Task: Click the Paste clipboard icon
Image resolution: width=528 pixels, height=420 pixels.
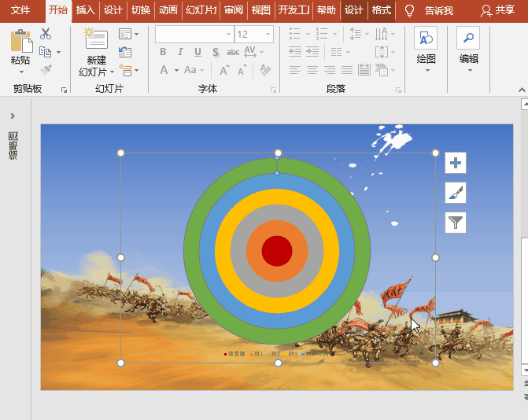Action: click(x=21, y=42)
